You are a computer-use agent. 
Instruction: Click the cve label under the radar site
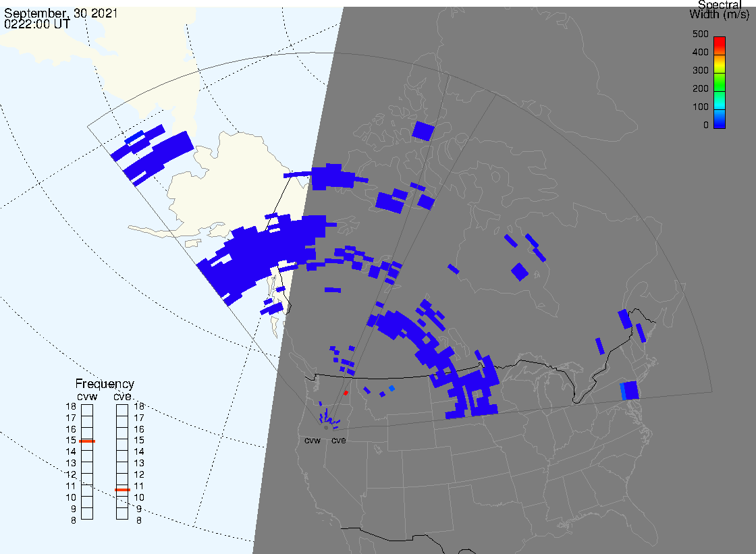pos(338,441)
